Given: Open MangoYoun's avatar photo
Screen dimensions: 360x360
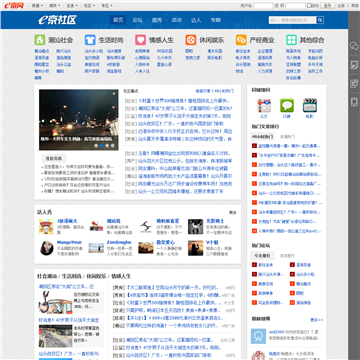Looking at the screenshot, I should click(x=46, y=248).
